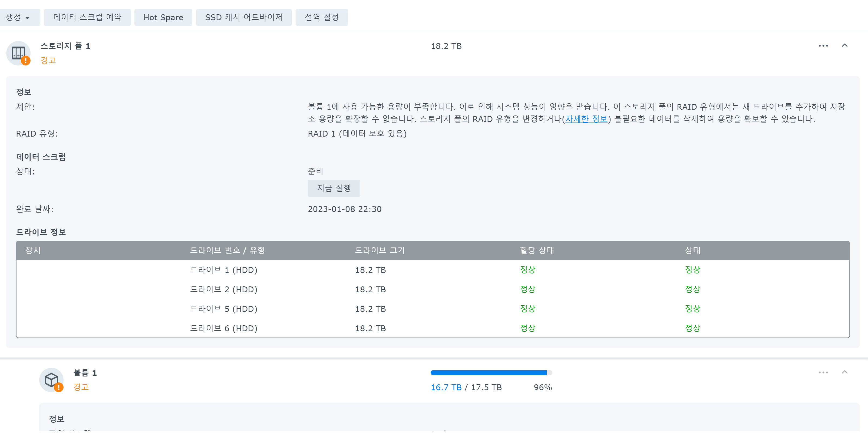The width and height of the screenshot is (868, 433).
Task: Click the 데이터 스크럽 section heading
Action: pos(41,157)
